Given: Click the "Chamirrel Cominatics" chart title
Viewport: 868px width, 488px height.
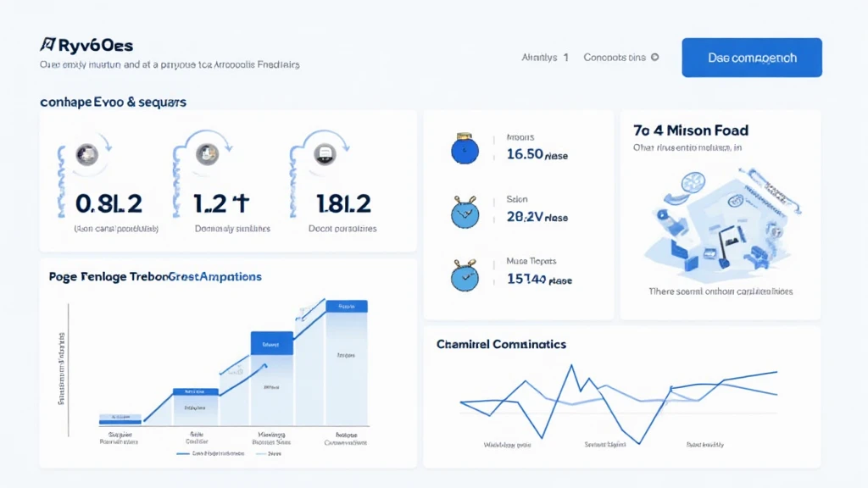Looking at the screenshot, I should 501,344.
